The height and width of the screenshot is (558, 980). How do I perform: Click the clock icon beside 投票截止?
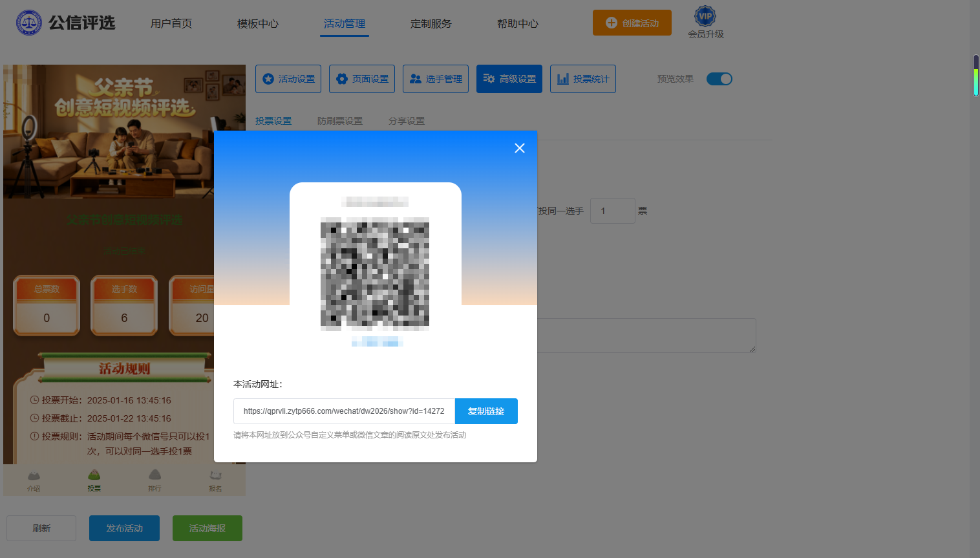coord(34,418)
